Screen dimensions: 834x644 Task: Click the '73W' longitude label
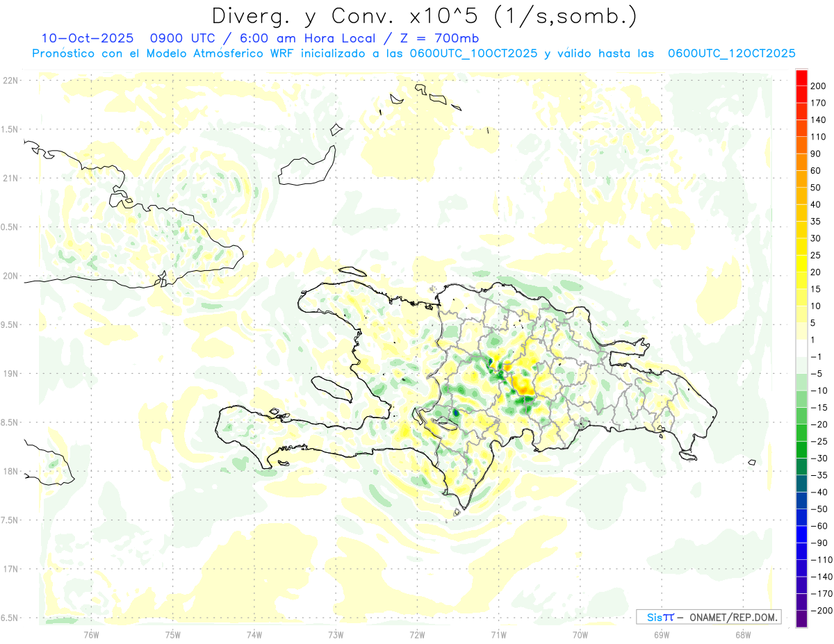click(x=336, y=634)
